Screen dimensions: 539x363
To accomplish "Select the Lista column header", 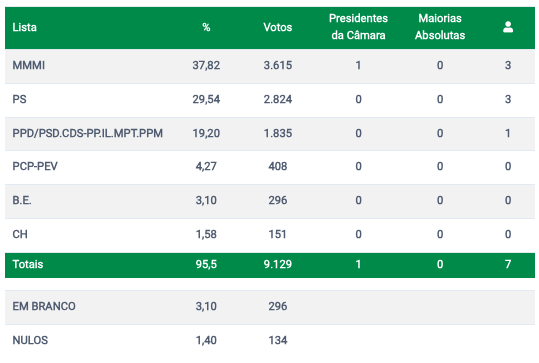I will click(24, 27).
